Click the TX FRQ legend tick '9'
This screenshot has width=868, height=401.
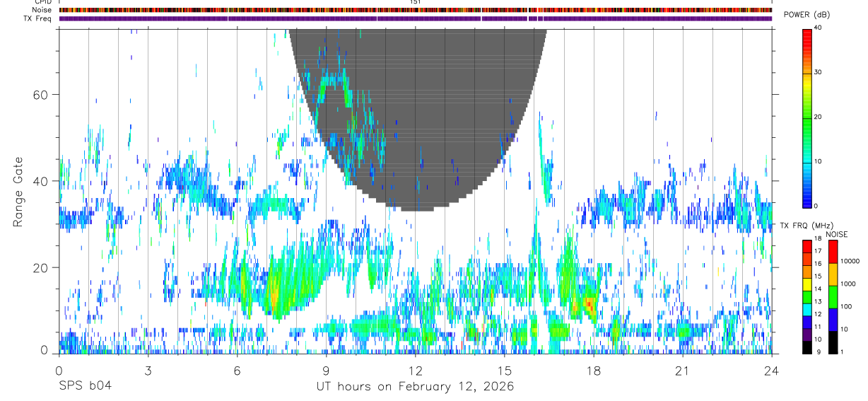pyautogui.click(x=819, y=351)
